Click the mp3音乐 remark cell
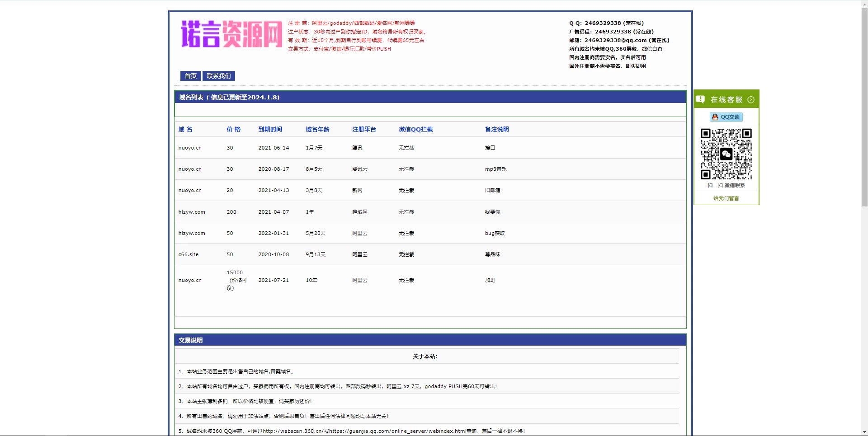 pyautogui.click(x=495, y=169)
